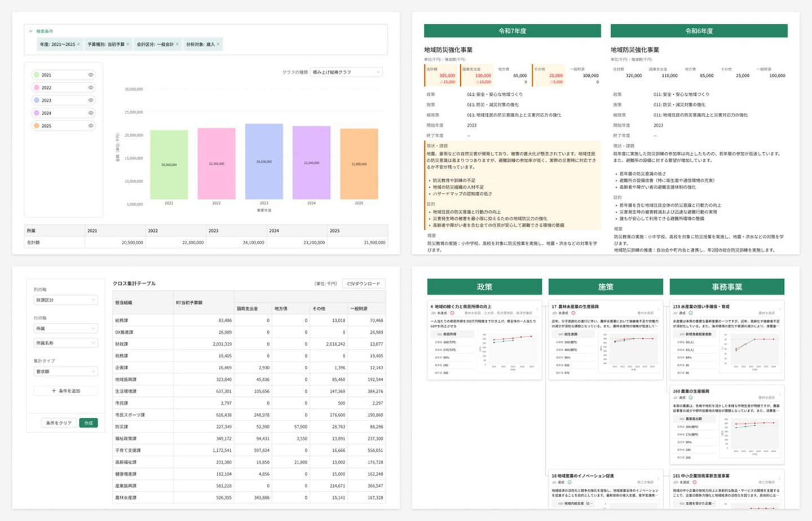Open the 所属 row axis dropdown
The image size is (812, 521).
(65, 328)
